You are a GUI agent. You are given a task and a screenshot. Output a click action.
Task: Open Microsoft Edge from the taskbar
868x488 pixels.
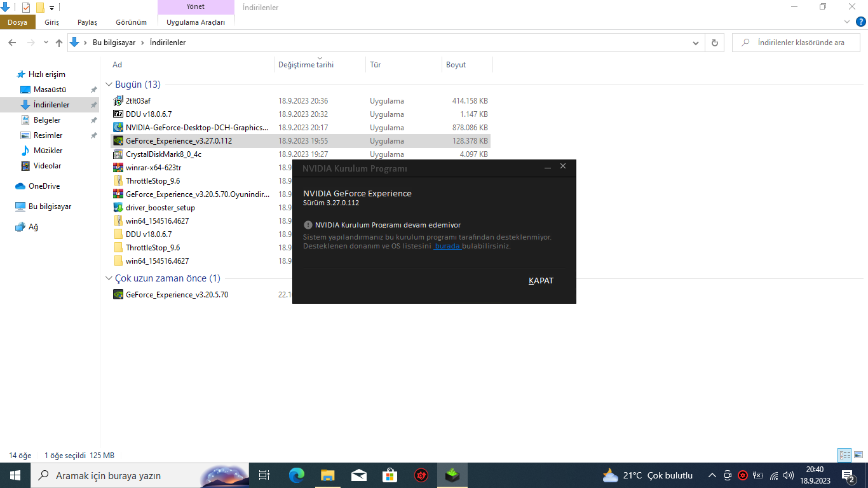tap(297, 475)
